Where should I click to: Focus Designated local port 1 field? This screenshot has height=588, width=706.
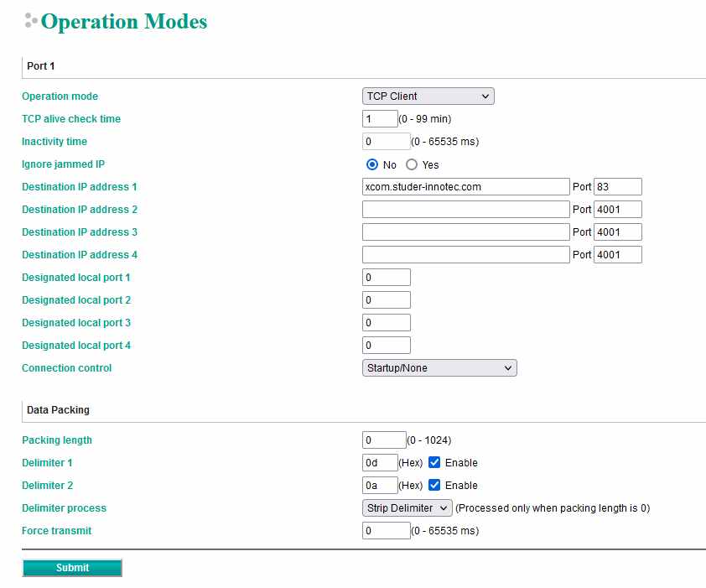pos(386,278)
